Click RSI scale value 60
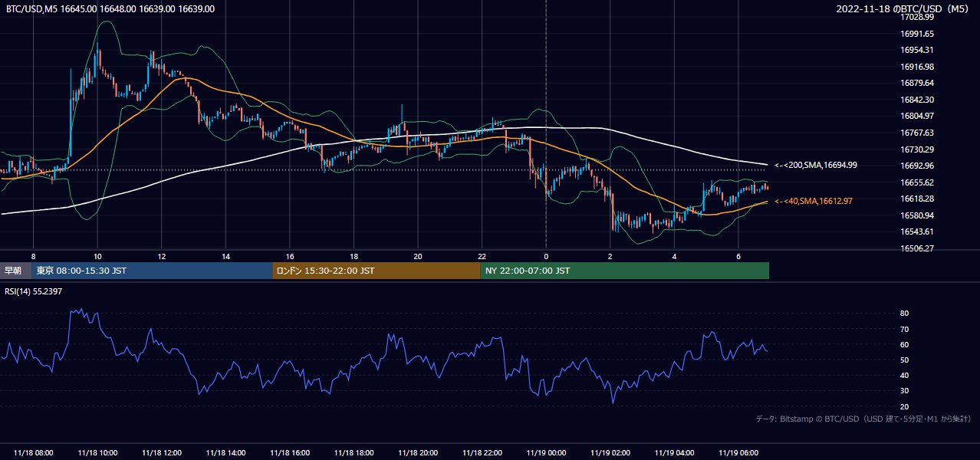The height and width of the screenshot is (460, 980). (905, 344)
